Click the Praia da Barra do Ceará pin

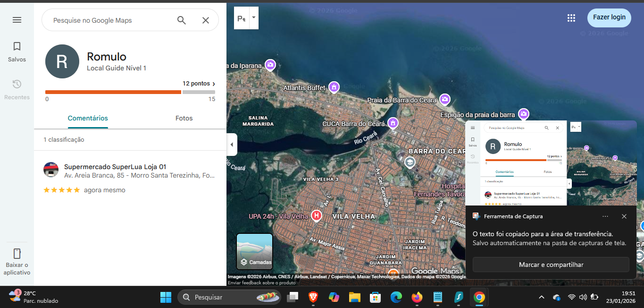point(444,100)
